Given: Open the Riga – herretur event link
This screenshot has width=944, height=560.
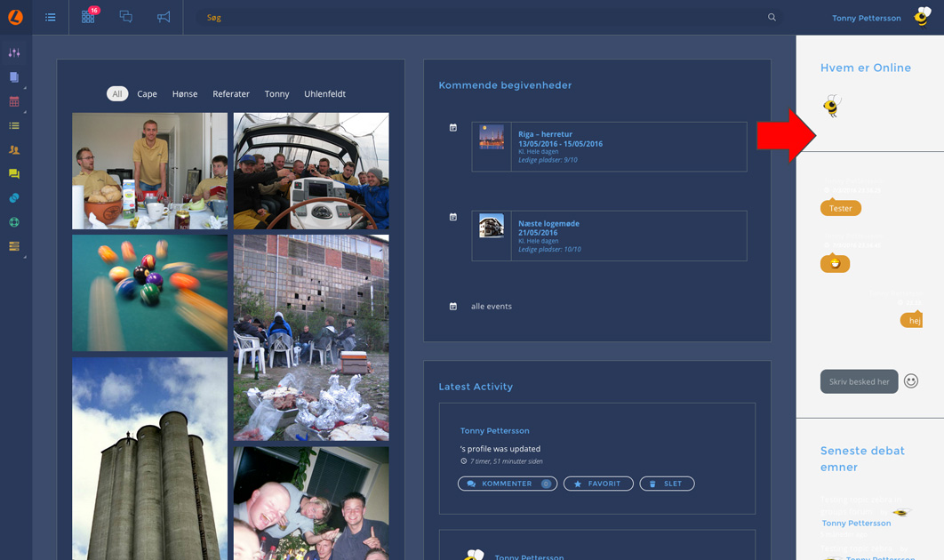Looking at the screenshot, I should (x=545, y=134).
